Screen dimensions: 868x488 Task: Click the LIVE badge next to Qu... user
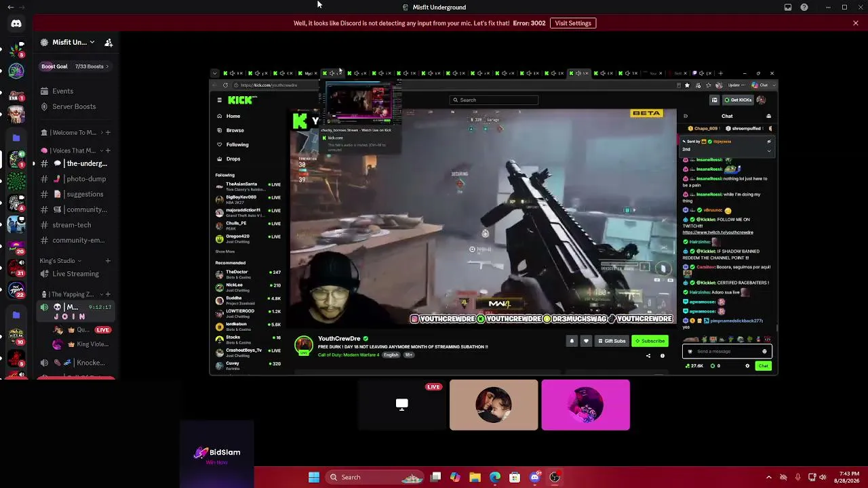(102, 330)
